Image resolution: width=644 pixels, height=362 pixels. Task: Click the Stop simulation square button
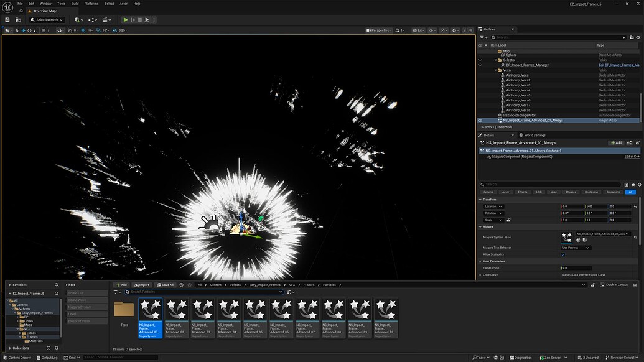click(139, 20)
